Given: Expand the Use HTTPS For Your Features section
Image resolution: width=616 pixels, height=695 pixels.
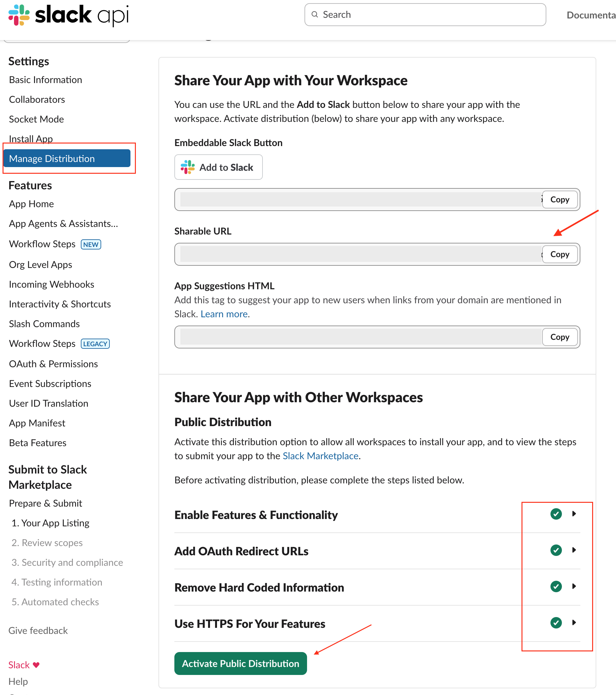Looking at the screenshot, I should (x=574, y=623).
